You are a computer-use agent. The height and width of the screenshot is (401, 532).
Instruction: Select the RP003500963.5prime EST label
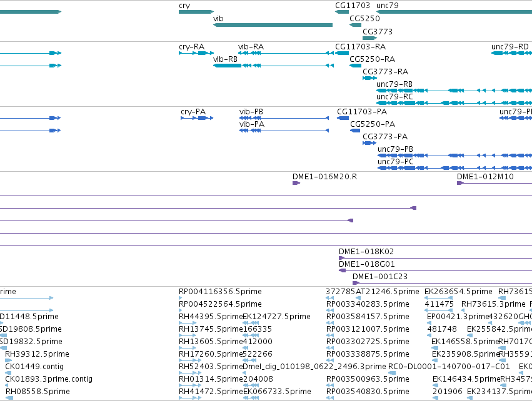click(368, 380)
